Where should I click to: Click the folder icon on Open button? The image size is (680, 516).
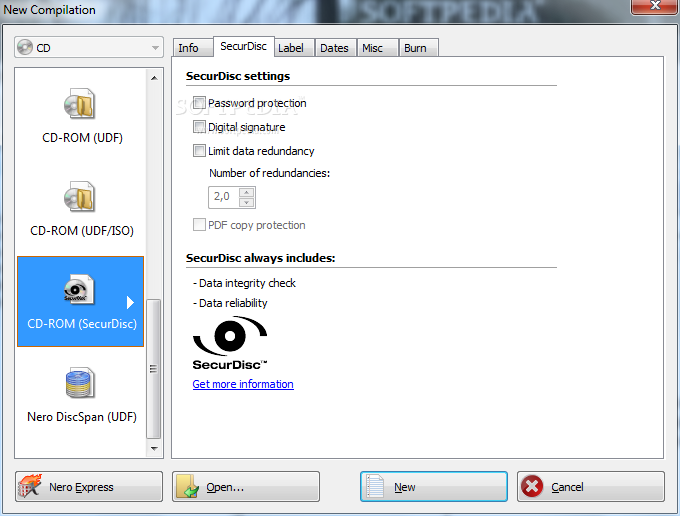point(187,486)
